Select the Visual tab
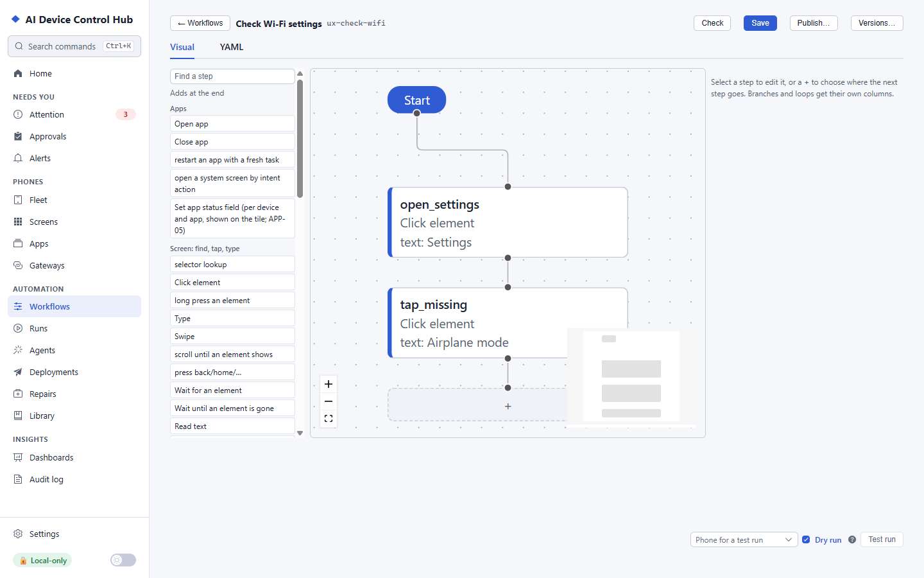The width and height of the screenshot is (924, 578). click(x=182, y=47)
